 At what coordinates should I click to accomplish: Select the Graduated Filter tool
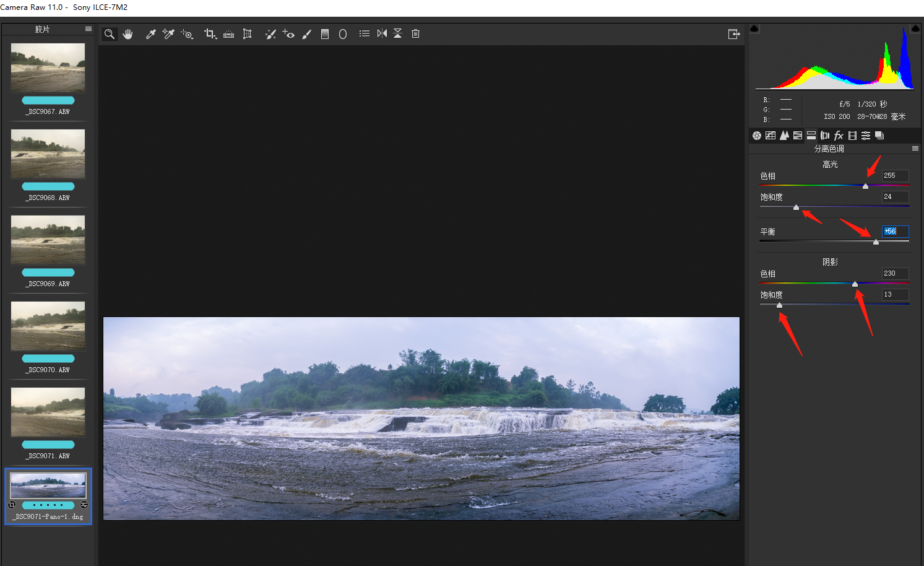coord(325,34)
